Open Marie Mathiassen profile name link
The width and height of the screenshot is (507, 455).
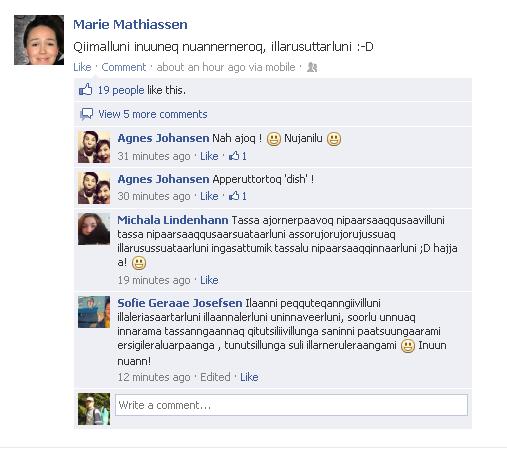point(130,25)
